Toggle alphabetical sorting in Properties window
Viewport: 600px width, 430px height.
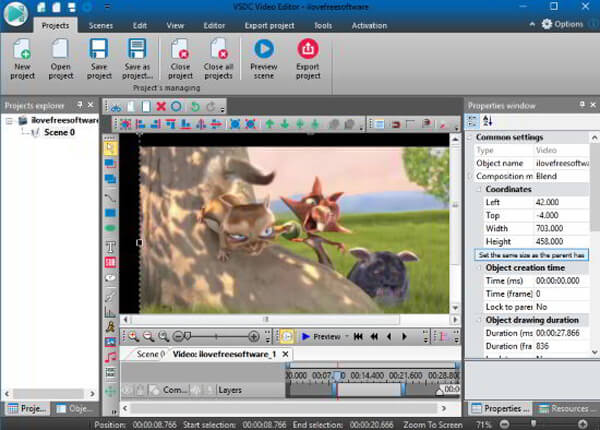[487, 121]
